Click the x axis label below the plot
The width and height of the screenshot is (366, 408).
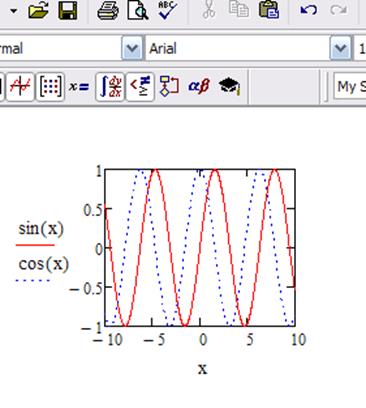[203, 369]
